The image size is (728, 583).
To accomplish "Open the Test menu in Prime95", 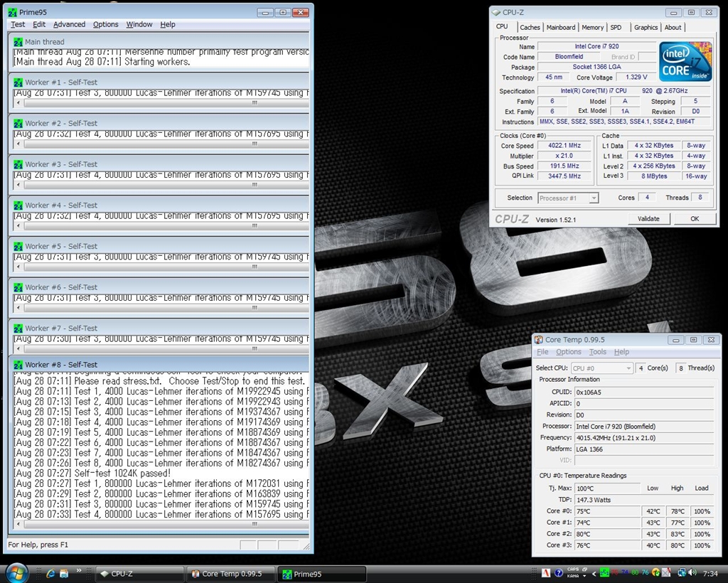I will tap(17, 24).
